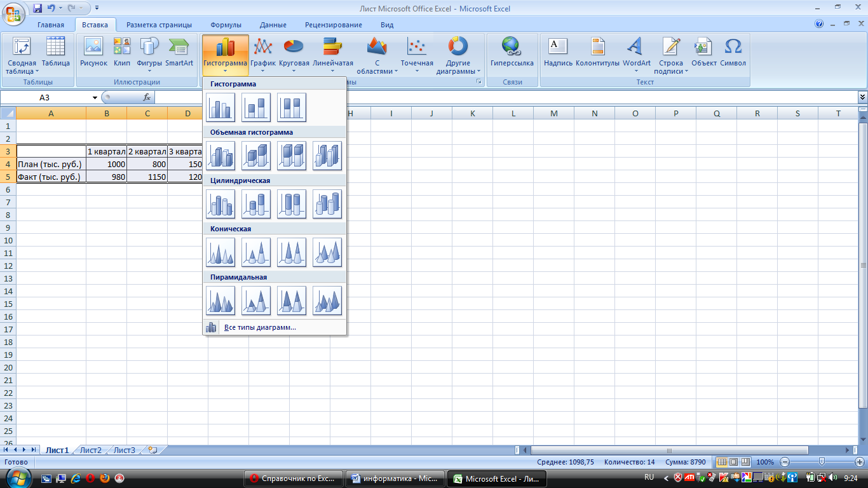This screenshot has width=868, height=488.
Task: Expand Сводная таблица dropdown
Action: (x=22, y=56)
